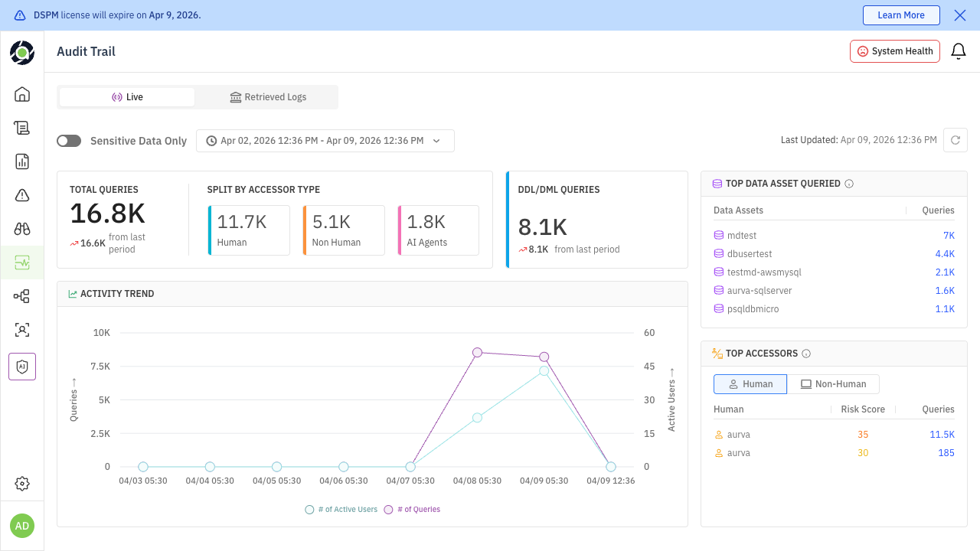Open the alerts warning triangle sidebar icon
Viewport: 980px width, 551px height.
22,195
